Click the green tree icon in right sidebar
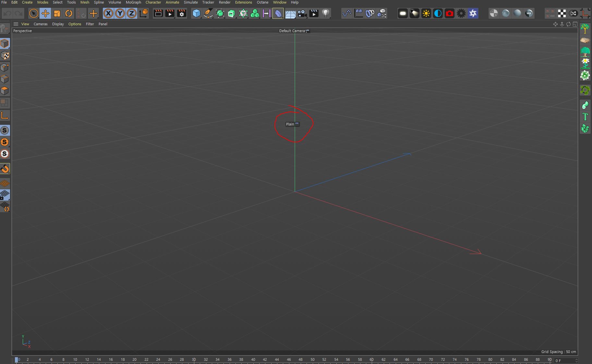The height and width of the screenshot is (364, 592). coord(585,52)
